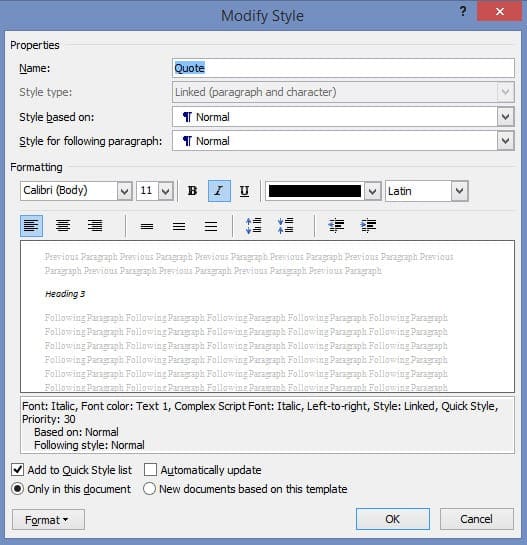Screen dimensions: 527x545
Task: Click the style description box
Action: (x=267, y=425)
